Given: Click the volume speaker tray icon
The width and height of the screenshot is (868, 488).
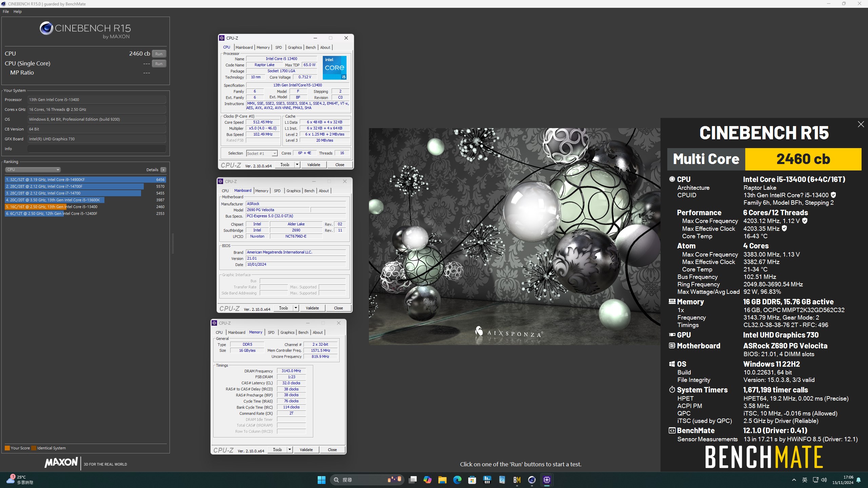Looking at the screenshot, I should click(x=824, y=480).
